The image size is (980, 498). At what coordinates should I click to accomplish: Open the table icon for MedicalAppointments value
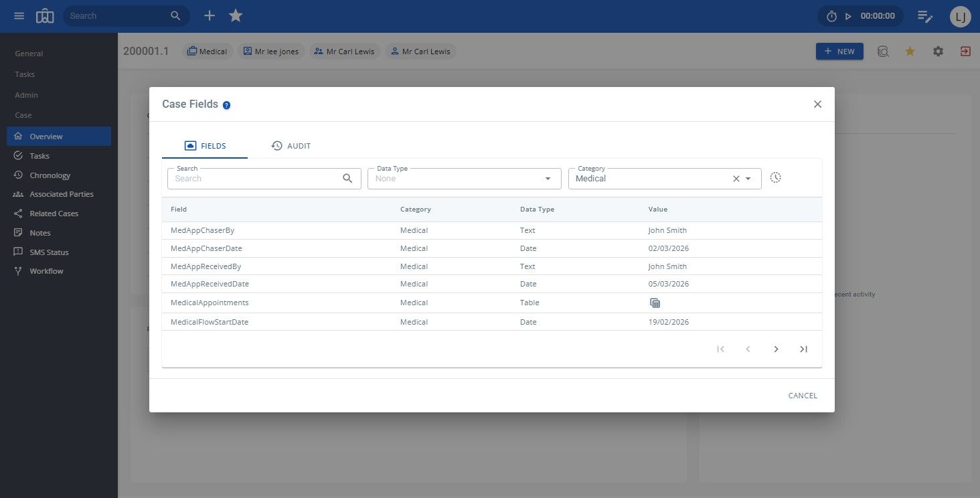[x=655, y=303]
